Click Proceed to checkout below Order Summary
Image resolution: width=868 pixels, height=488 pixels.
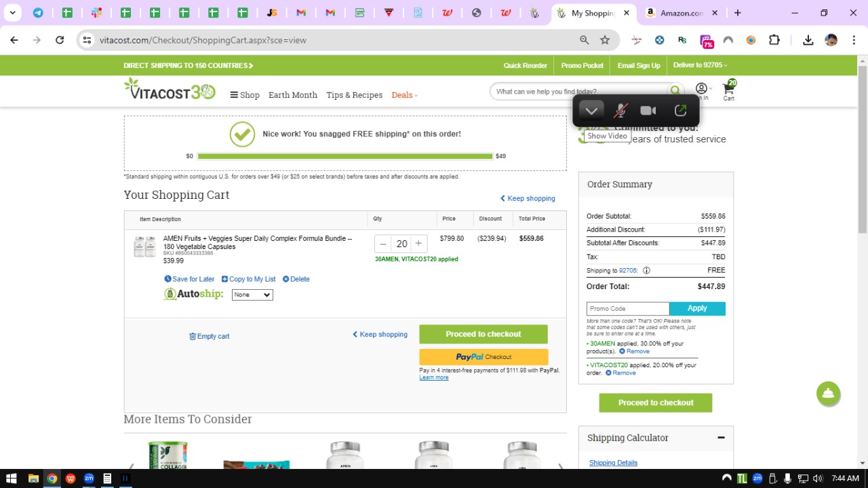click(656, 402)
